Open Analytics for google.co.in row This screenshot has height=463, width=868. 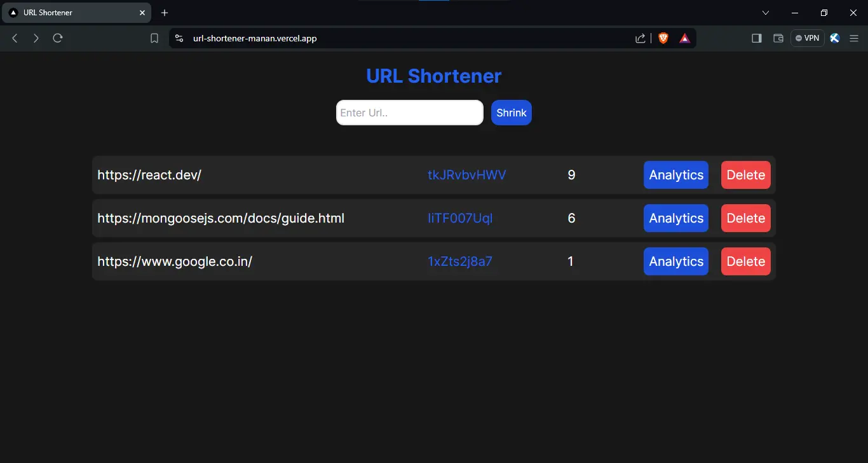(x=676, y=261)
